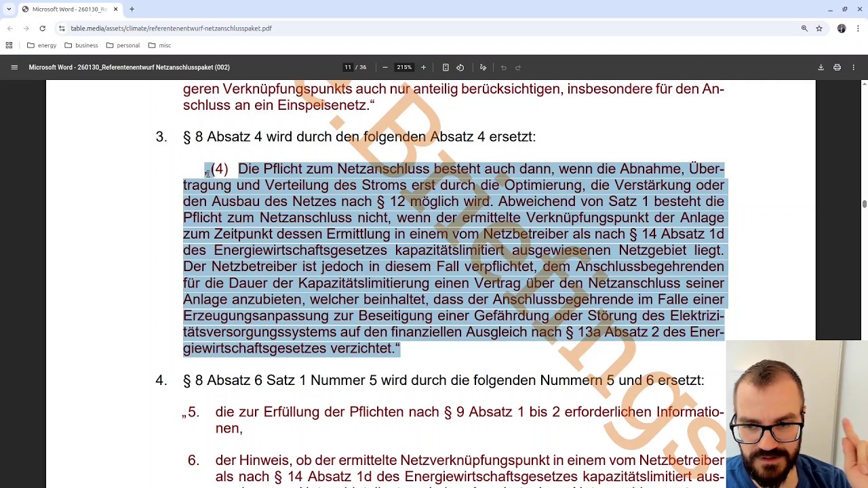The image size is (868, 488).
Task: Zoom out the PDF
Action: [385, 67]
